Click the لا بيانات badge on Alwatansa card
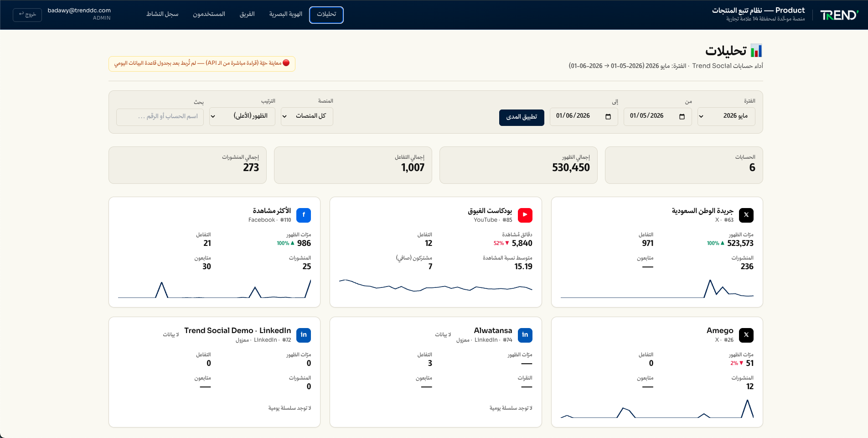Image resolution: width=868 pixels, height=438 pixels. (443, 334)
